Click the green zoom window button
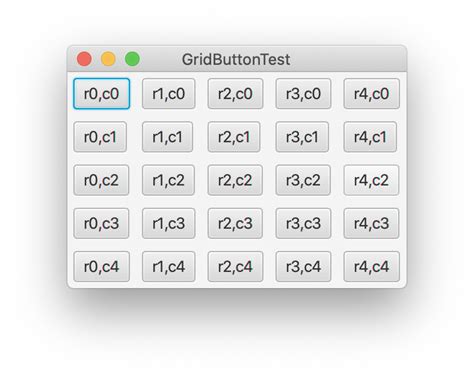Viewport: 474px width, 377px height. pyautogui.click(x=132, y=59)
